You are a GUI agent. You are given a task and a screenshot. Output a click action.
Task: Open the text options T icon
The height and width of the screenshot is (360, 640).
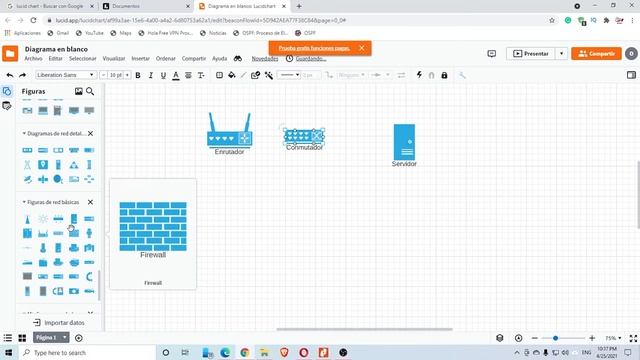click(x=201, y=75)
